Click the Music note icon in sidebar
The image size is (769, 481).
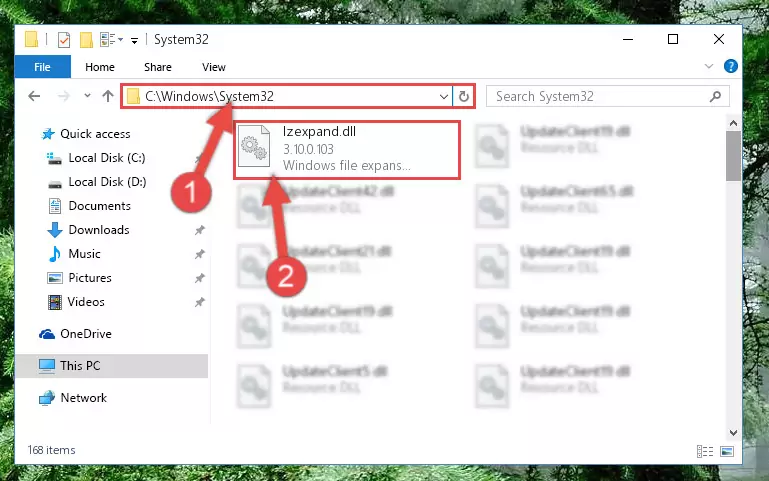point(54,254)
